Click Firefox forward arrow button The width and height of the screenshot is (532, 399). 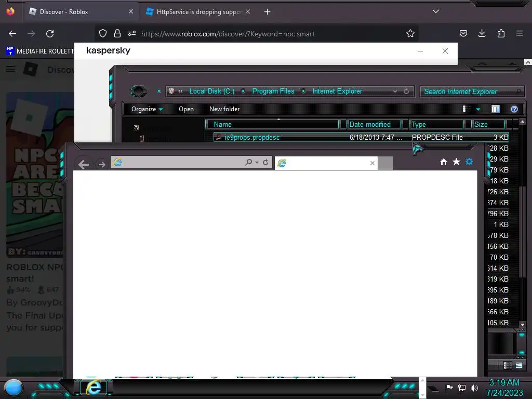click(x=31, y=34)
